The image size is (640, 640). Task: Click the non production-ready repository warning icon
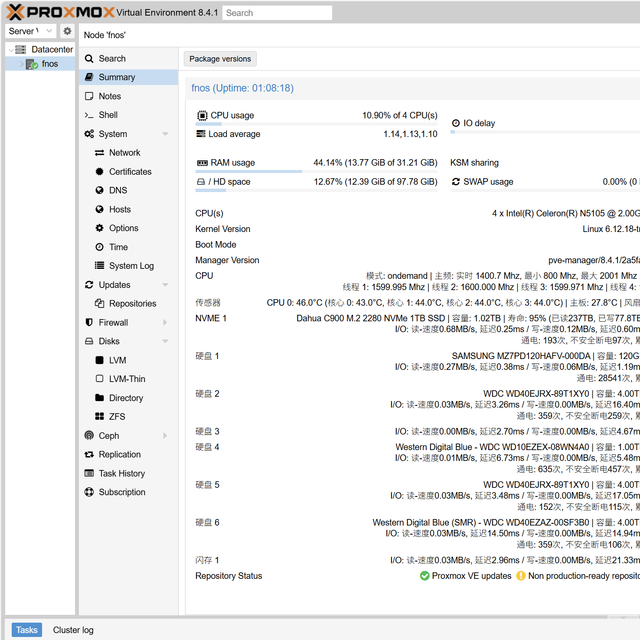(521, 576)
